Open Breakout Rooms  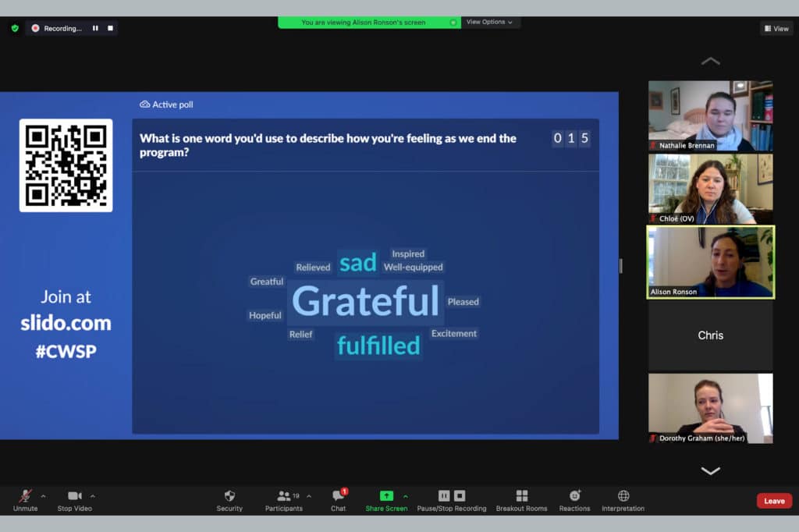click(521, 496)
